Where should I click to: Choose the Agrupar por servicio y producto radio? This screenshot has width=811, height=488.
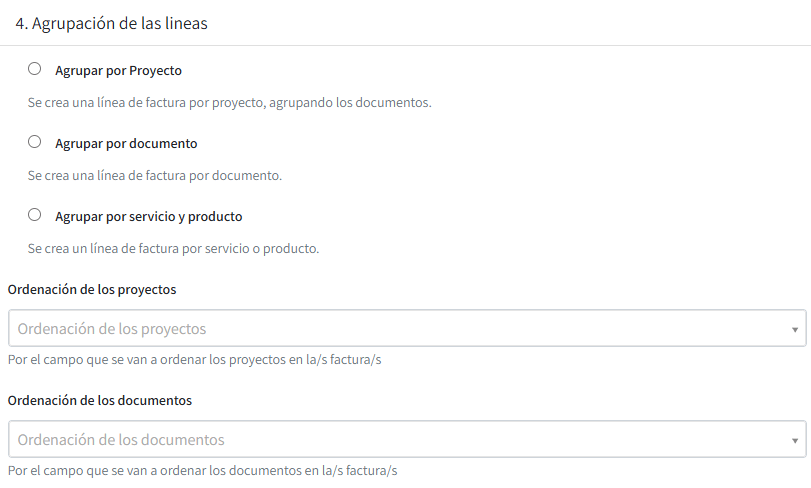(x=35, y=215)
